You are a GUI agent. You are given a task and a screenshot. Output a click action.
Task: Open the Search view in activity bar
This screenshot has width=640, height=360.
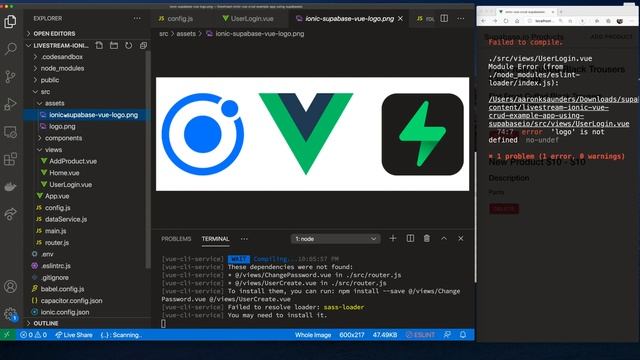point(10,49)
